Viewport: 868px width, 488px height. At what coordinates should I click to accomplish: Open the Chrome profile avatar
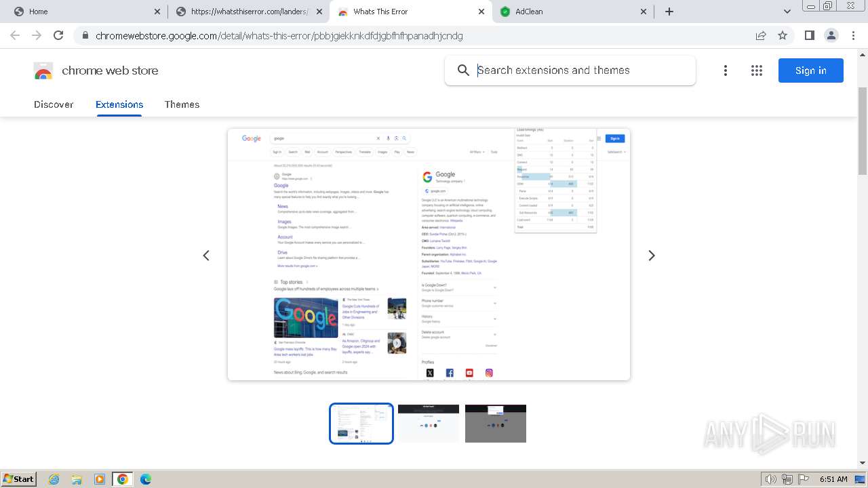[831, 35]
